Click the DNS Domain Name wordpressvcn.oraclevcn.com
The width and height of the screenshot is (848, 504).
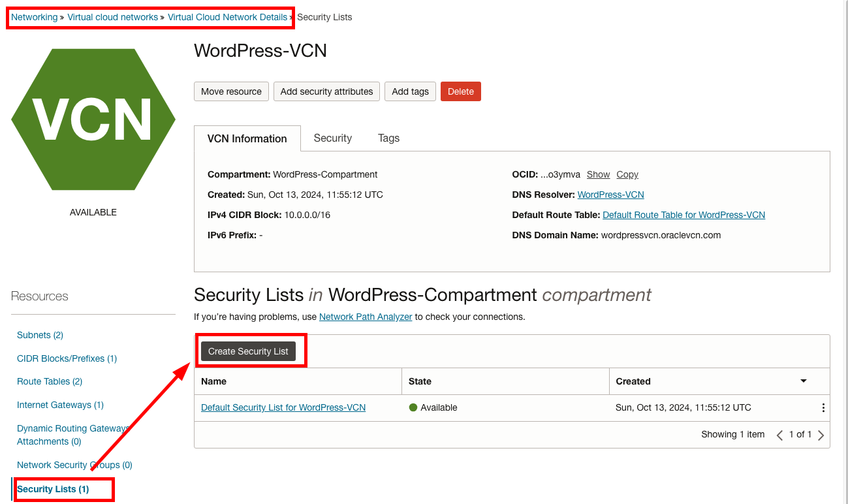coord(661,235)
